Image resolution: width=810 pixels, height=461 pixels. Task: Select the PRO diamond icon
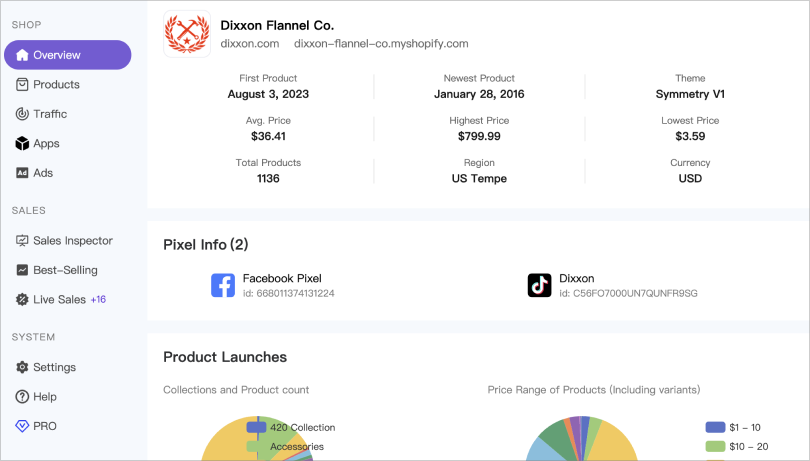(22, 426)
